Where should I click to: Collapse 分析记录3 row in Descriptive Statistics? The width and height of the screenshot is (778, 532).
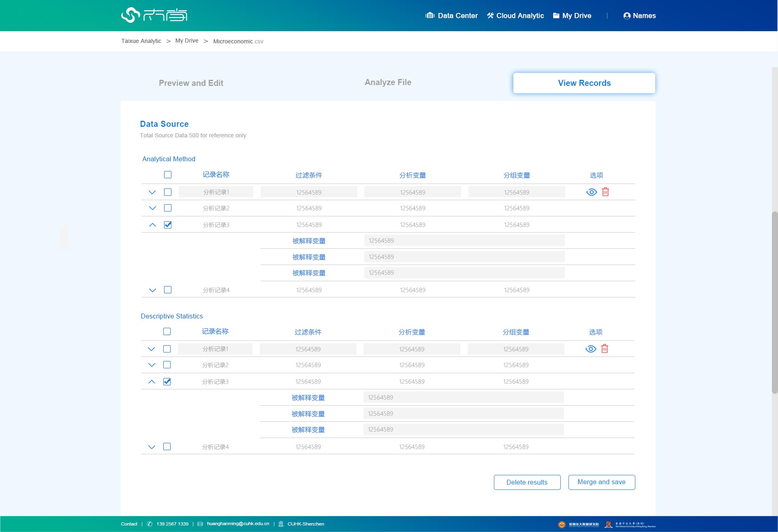[x=152, y=381]
